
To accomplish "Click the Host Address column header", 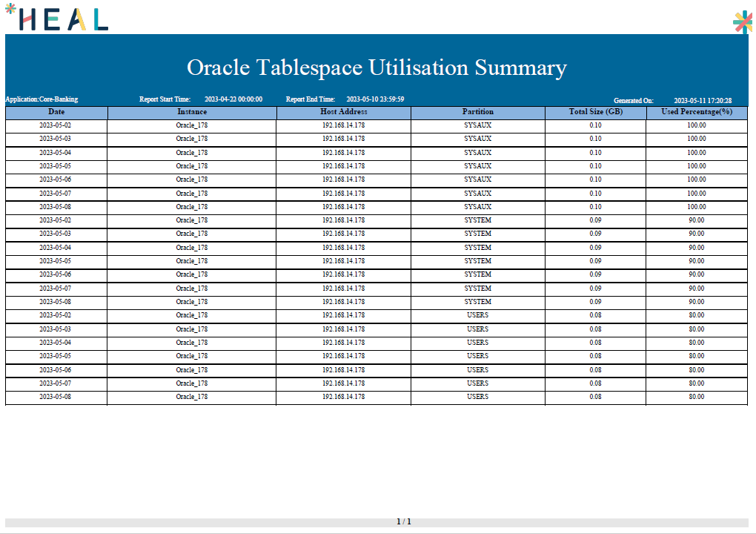I will [x=343, y=112].
